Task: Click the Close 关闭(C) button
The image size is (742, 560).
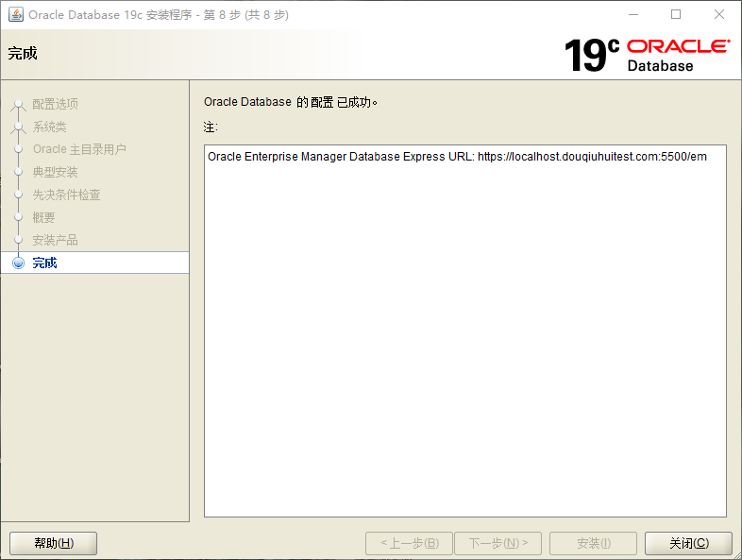Action: click(688, 543)
